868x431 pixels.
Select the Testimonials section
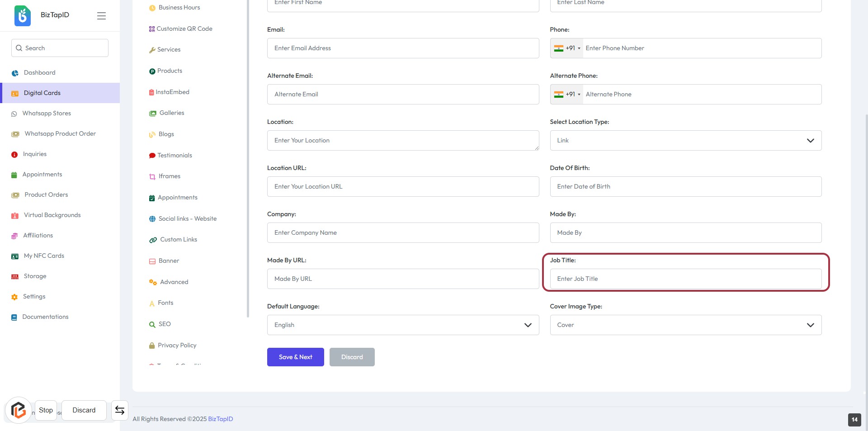coord(175,156)
